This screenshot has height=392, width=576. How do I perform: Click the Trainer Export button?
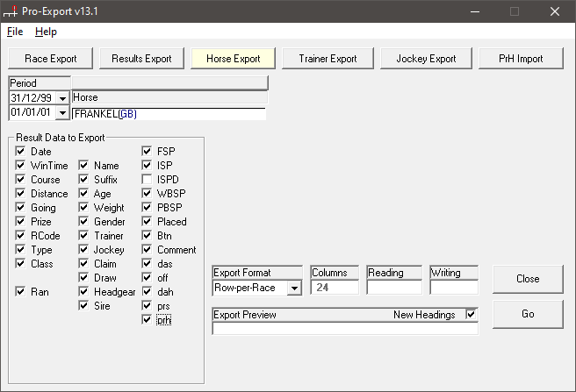[x=328, y=59]
